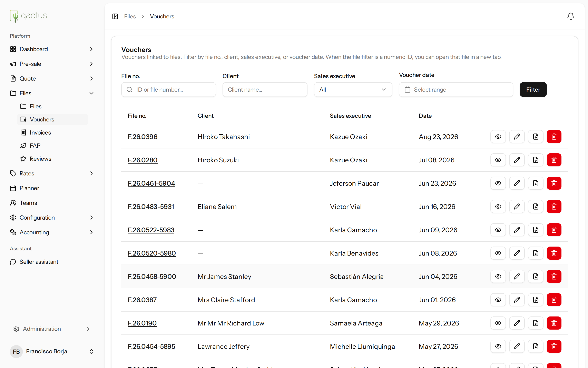Open the FAP page

click(x=52, y=146)
